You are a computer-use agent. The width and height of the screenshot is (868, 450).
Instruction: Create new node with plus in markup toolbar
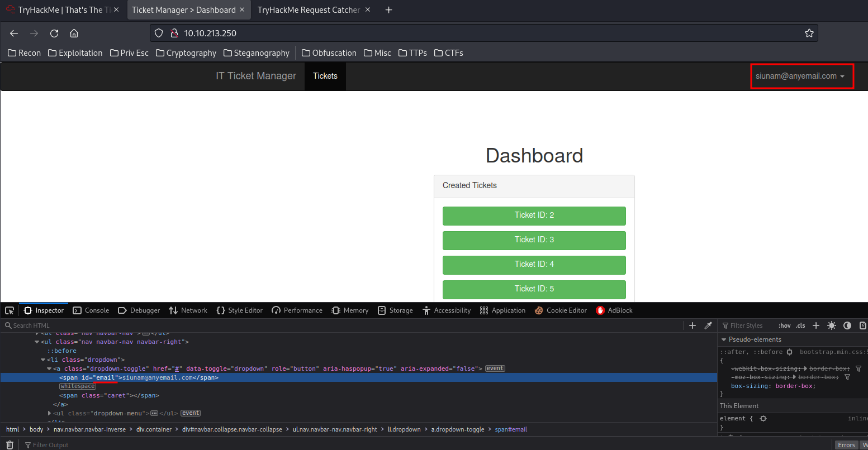tap(692, 325)
